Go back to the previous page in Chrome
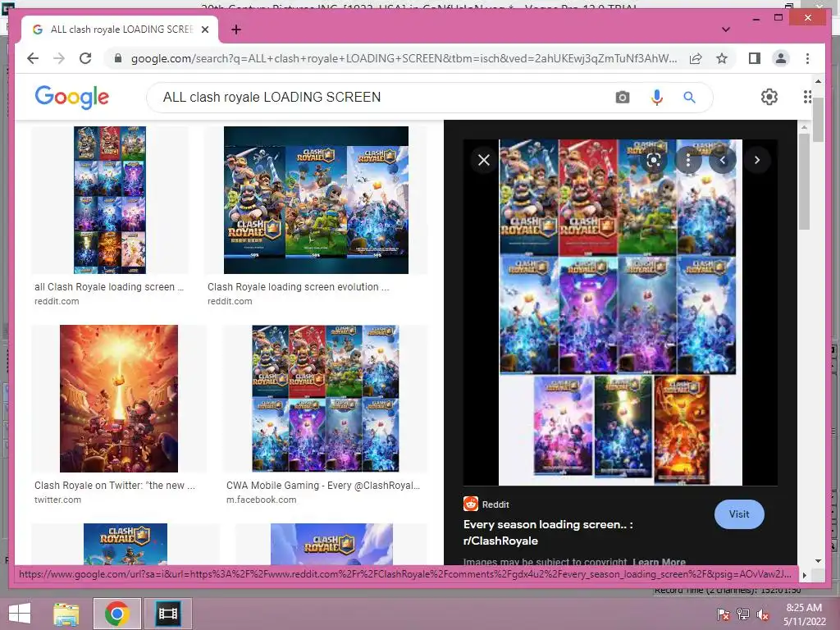 click(33, 58)
